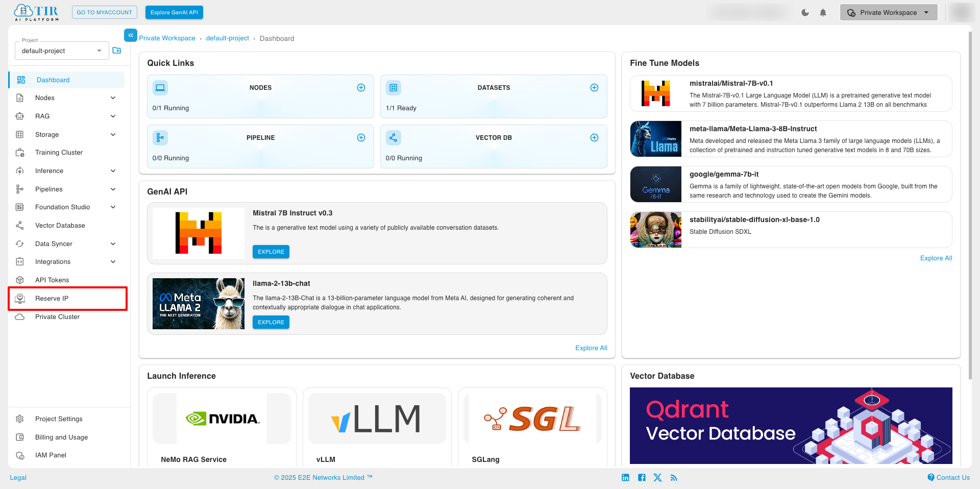
Task: Click Private Workspace breadcrumb link
Action: click(167, 38)
